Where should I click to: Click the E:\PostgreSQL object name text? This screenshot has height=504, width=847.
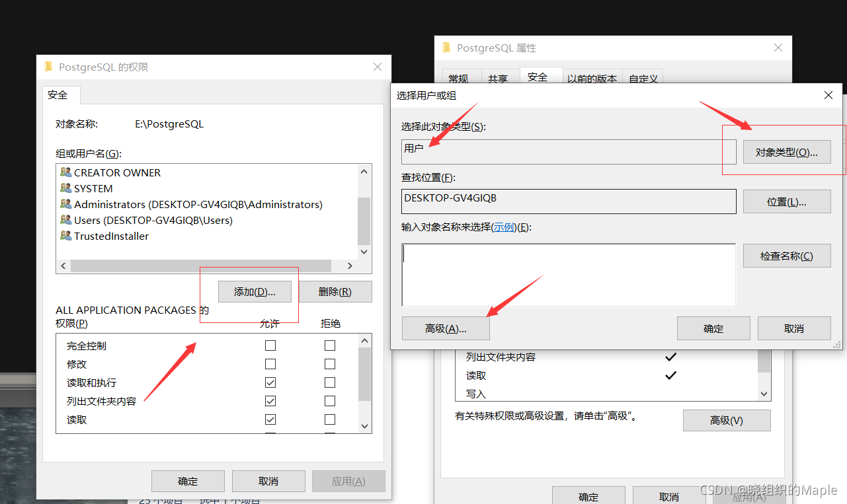click(x=169, y=124)
